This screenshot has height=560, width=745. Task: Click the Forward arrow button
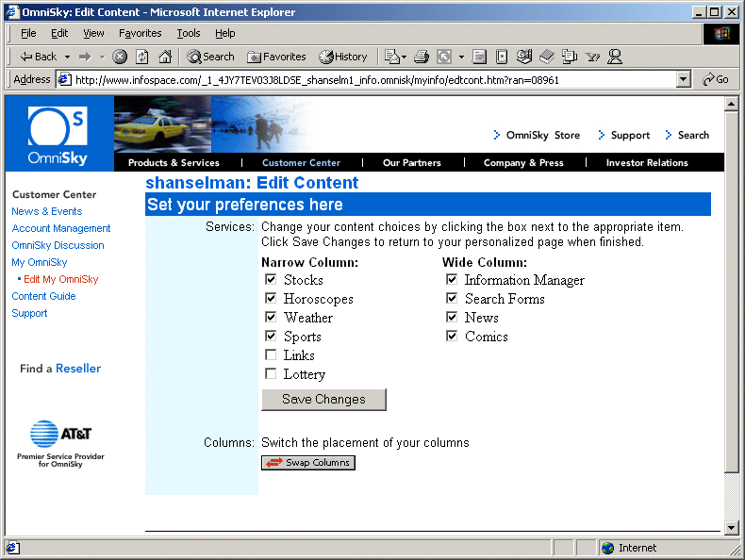click(x=85, y=57)
